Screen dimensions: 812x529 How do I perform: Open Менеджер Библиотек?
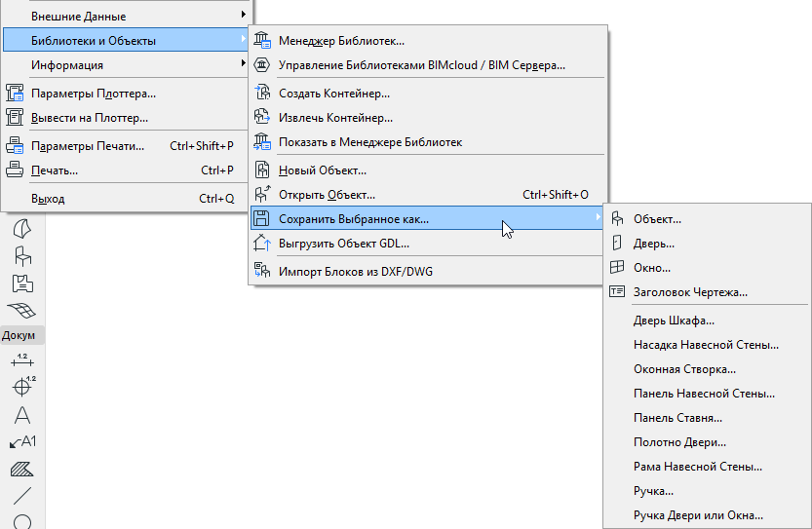427,40
